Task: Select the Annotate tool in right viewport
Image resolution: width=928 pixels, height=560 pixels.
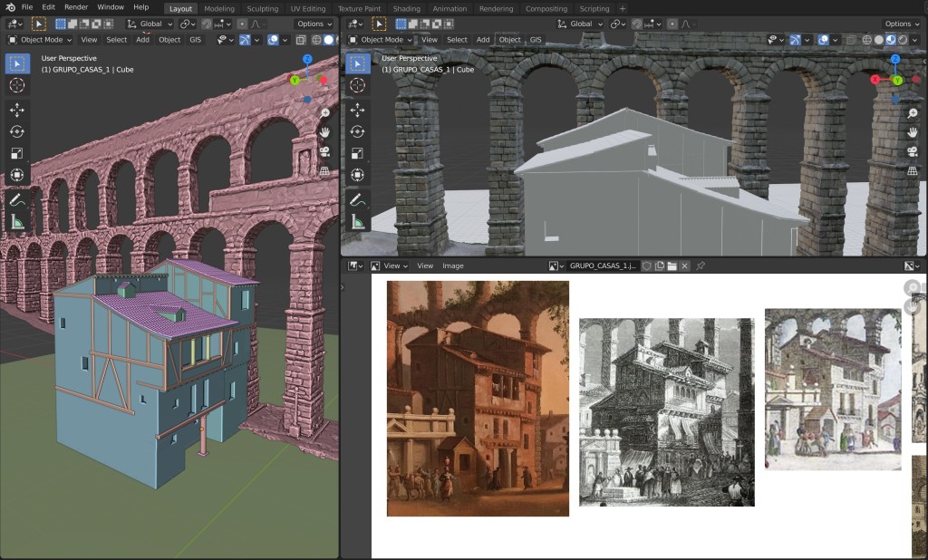Action: click(358, 199)
